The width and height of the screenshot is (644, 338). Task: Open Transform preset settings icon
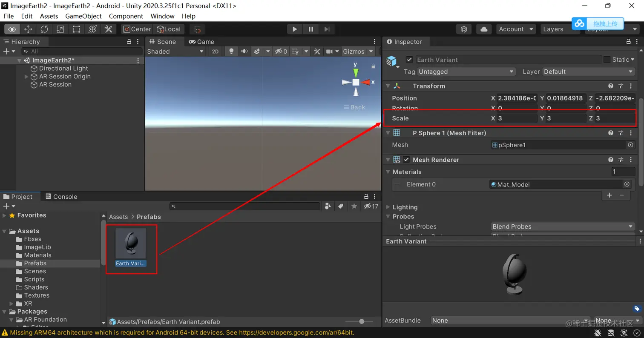pos(621,86)
